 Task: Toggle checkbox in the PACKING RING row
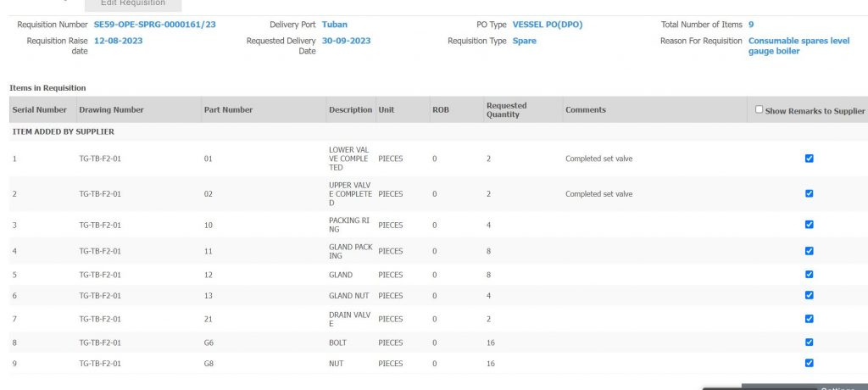(809, 225)
